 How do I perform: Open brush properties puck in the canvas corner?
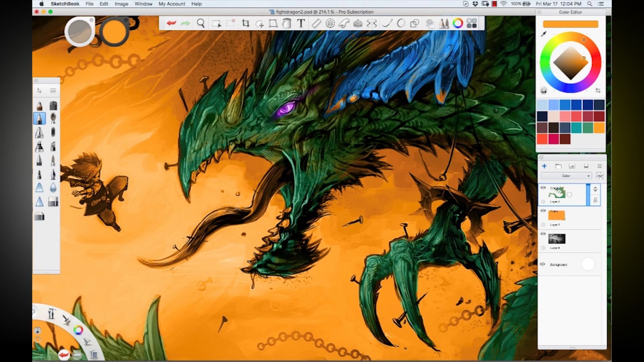(x=80, y=31)
